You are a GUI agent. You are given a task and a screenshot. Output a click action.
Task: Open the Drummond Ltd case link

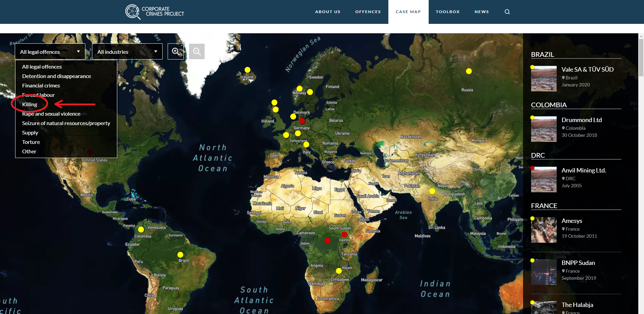coord(582,120)
